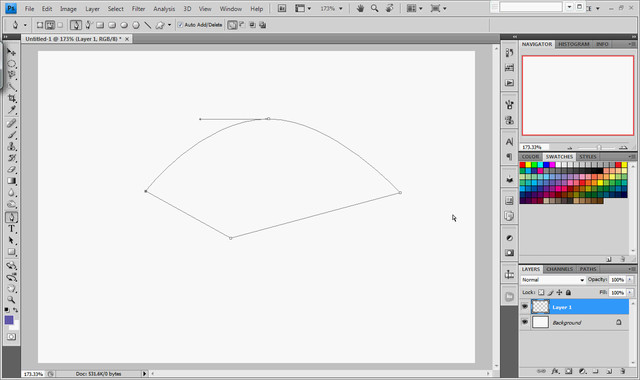
Task: Click the add layer style fx icon
Action: (x=555, y=371)
